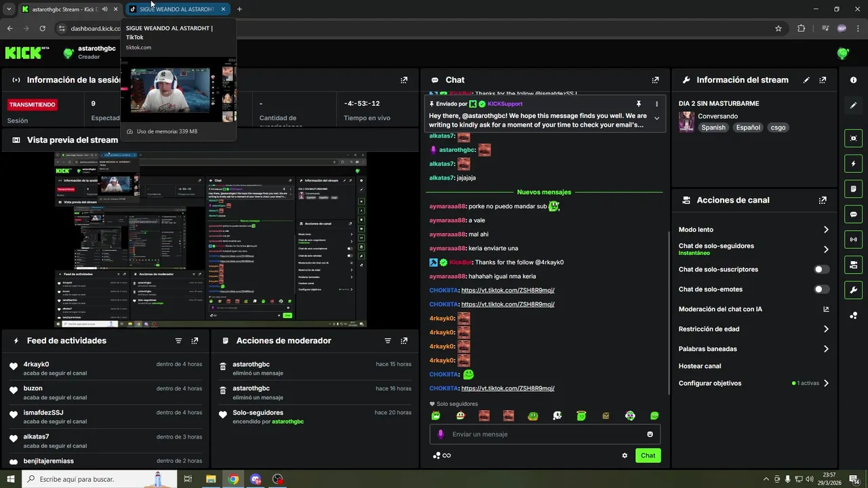Click the pencil edit icon in right sidebar
Viewport: 868px width, 488px height.
pos(853,106)
